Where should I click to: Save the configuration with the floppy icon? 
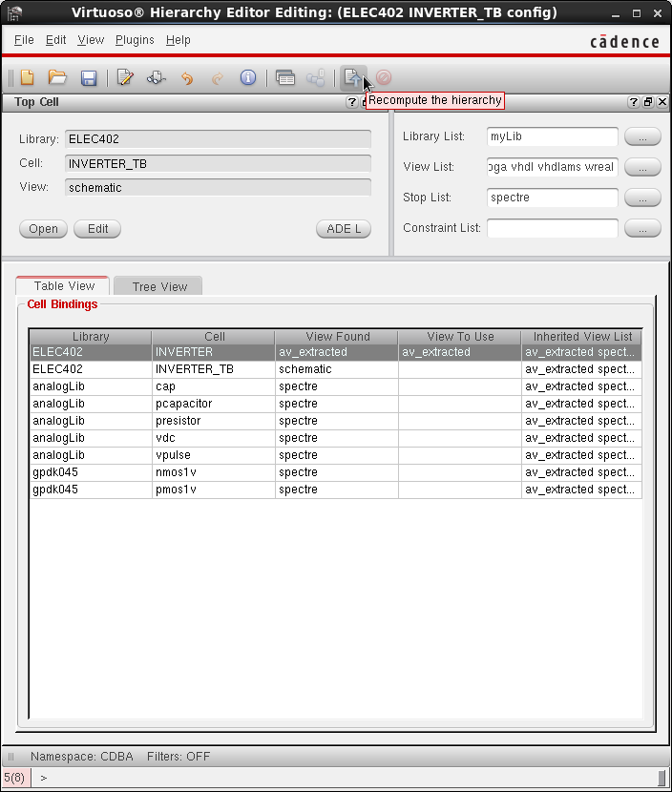tap(89, 78)
